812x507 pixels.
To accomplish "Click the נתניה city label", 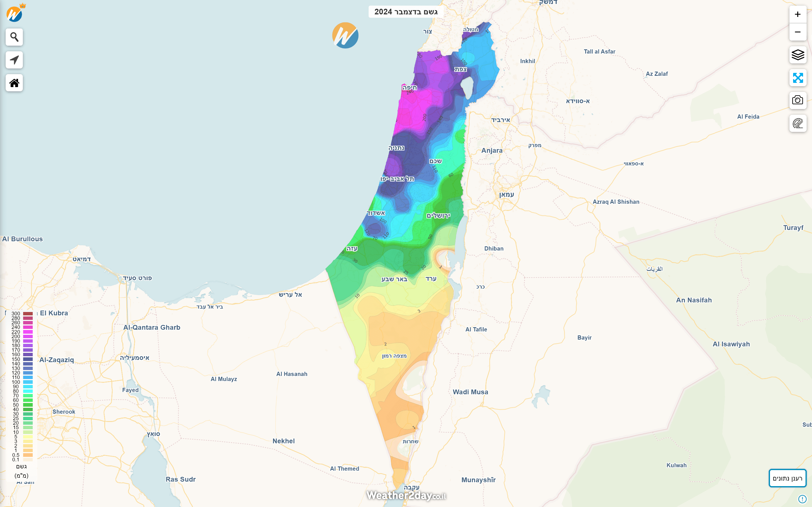I will [x=396, y=148].
